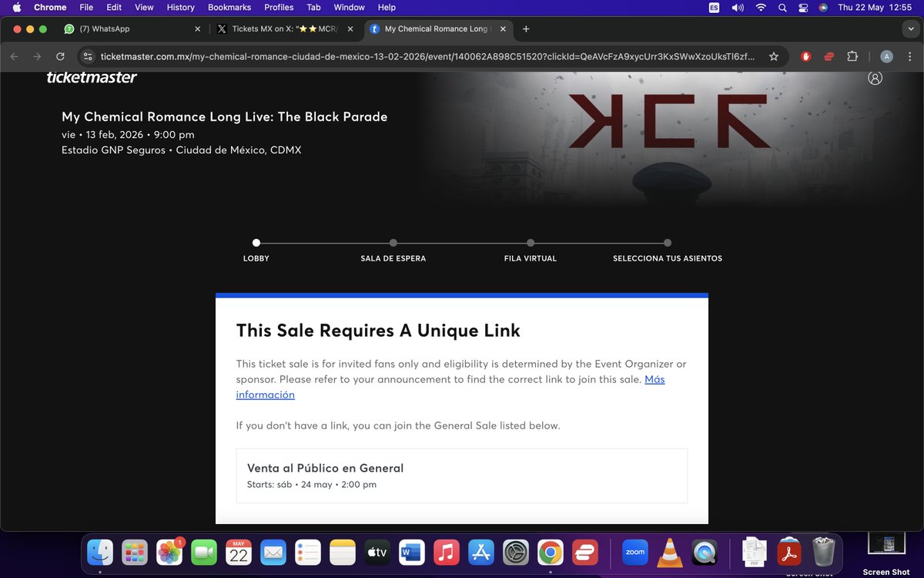Open the Chrome extensions puzzle menu
The width and height of the screenshot is (924, 578).
(852, 56)
